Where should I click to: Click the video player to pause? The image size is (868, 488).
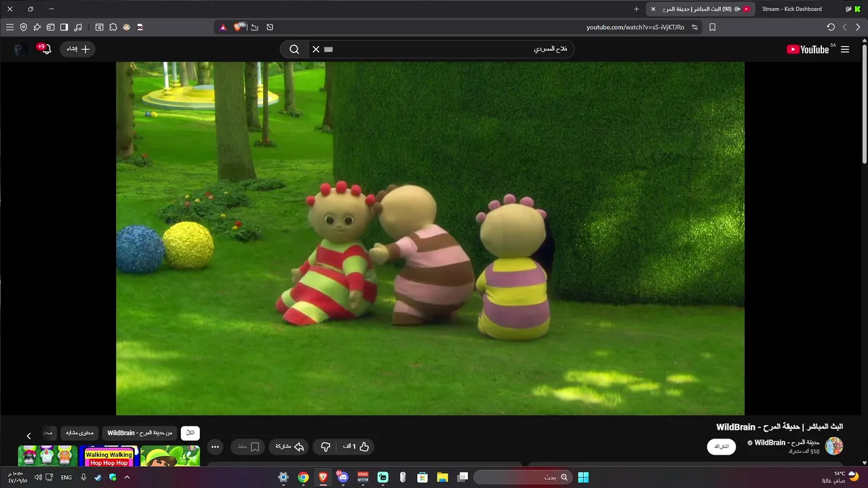click(x=430, y=239)
